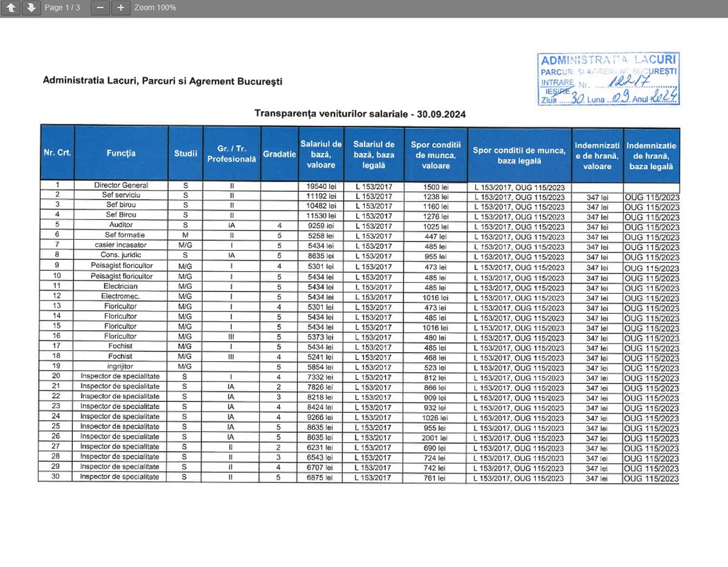Click the base salary '6231 lei'
The height and width of the screenshot is (567, 728).
[321, 447]
